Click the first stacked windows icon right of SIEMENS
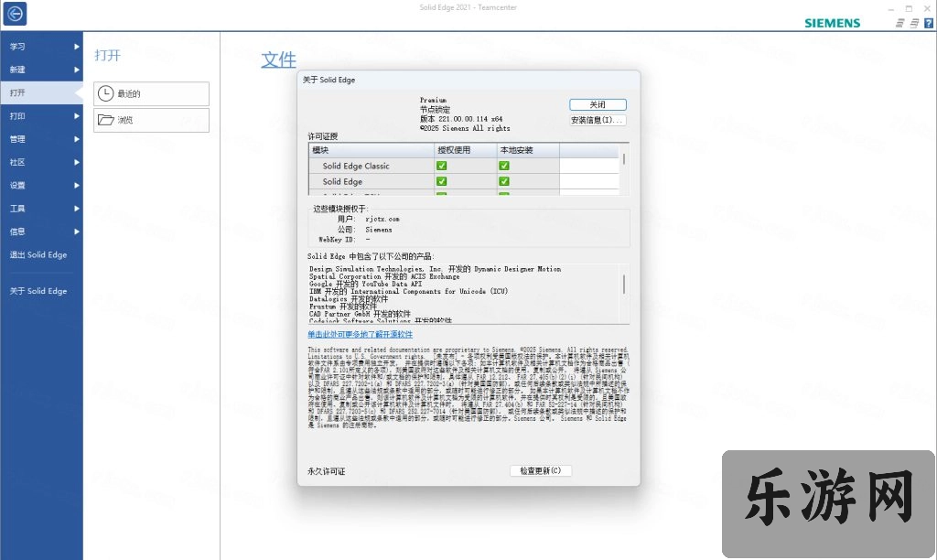The width and height of the screenshot is (937, 560). click(900, 23)
